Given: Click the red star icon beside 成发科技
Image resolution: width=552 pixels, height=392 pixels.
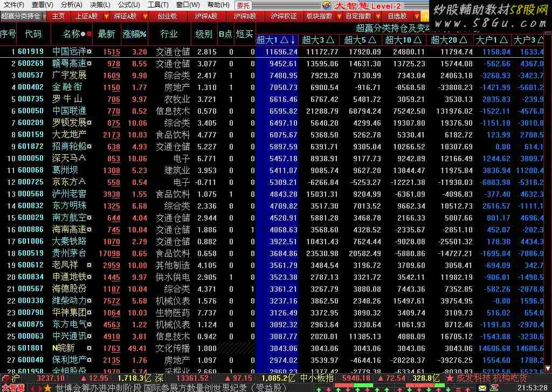Looking at the screenshot, I should coord(450,379).
